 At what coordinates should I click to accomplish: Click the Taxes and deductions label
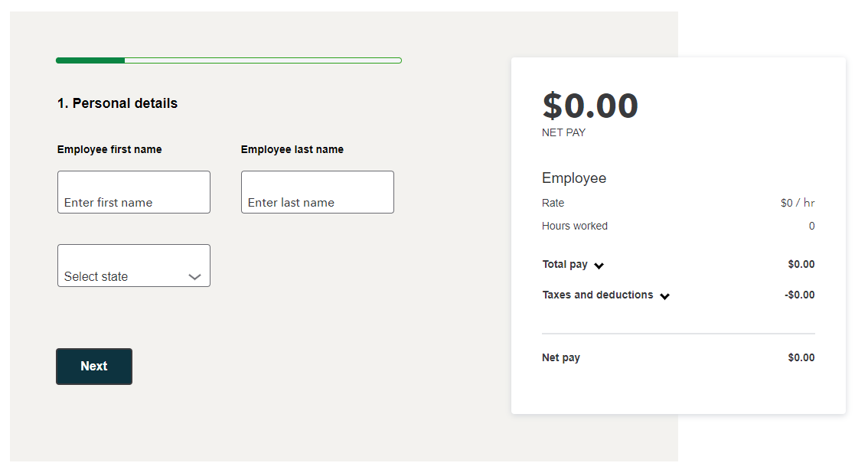pyautogui.click(x=598, y=295)
